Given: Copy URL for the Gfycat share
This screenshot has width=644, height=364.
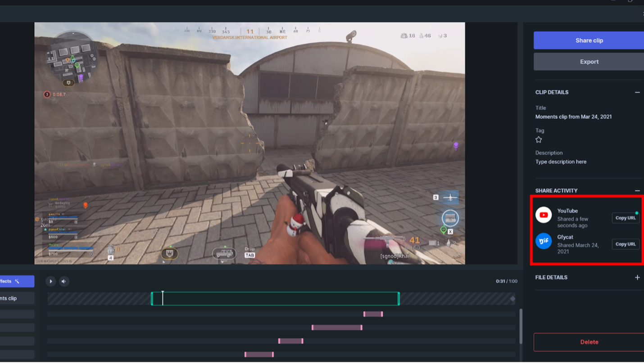Looking at the screenshot, I should coord(626,244).
